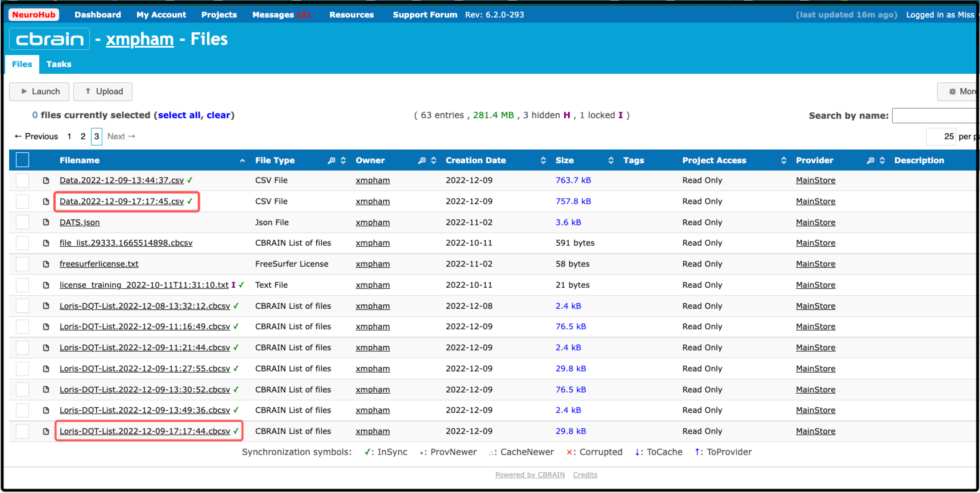The width and height of the screenshot is (980, 493).
Task: Go to page 1 of the file list
Action: tap(69, 136)
